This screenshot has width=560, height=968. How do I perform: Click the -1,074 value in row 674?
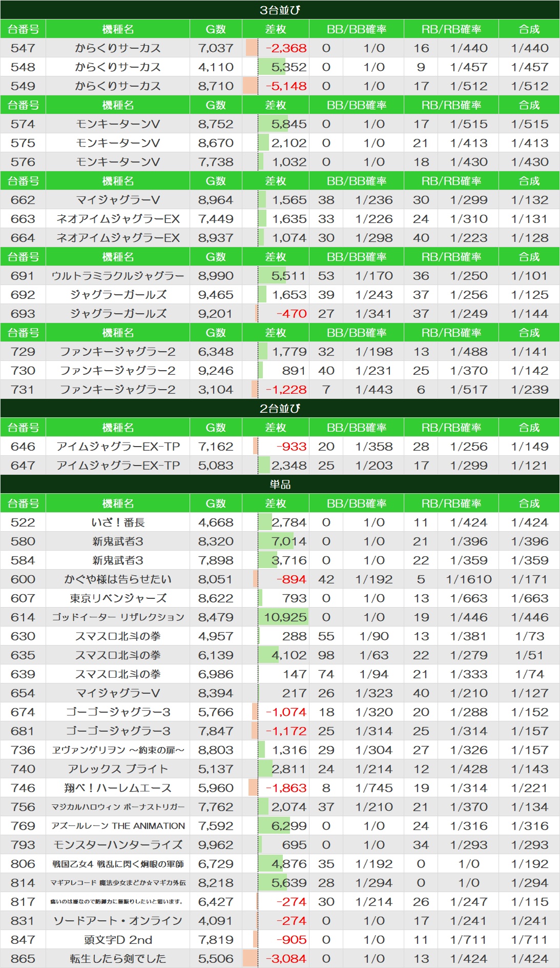pos(286,712)
